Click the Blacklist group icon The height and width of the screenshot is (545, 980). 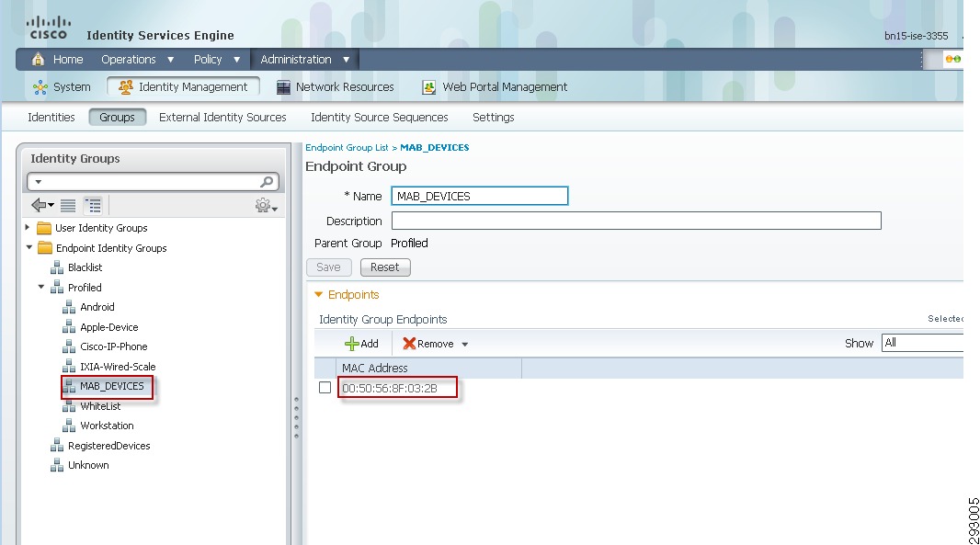(x=57, y=267)
